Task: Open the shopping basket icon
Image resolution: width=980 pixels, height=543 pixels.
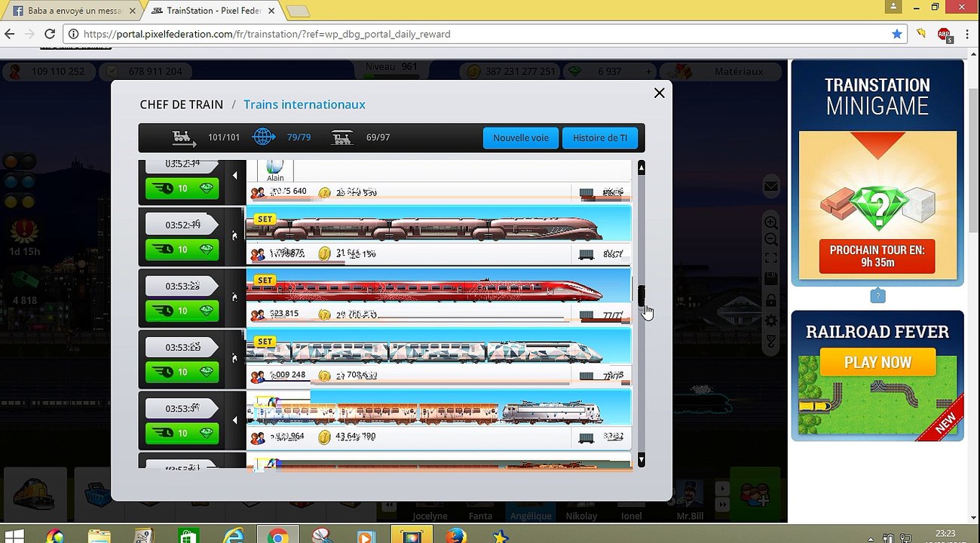Action: point(97,495)
